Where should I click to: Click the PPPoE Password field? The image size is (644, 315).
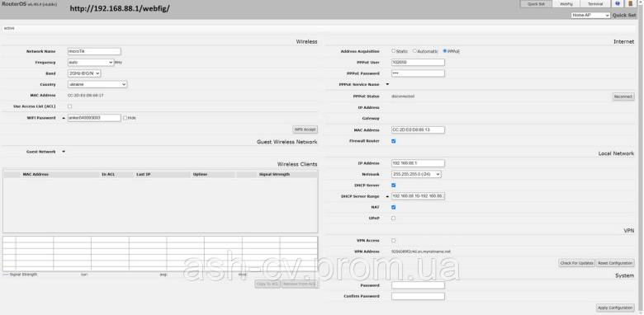pos(418,73)
